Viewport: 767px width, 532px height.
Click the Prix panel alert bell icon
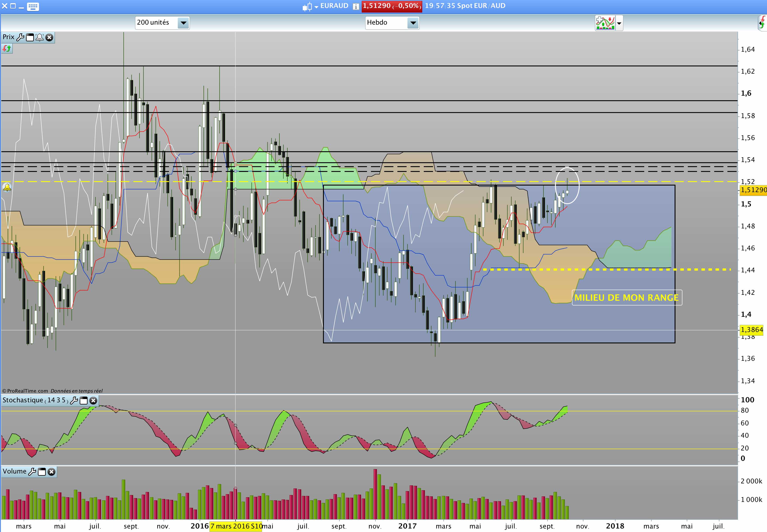tap(39, 37)
